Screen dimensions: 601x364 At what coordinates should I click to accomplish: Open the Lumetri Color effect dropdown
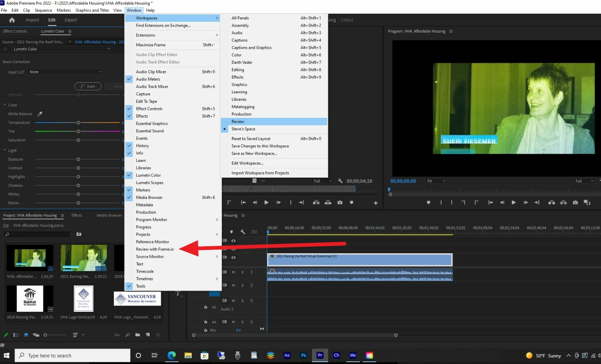coord(62,49)
